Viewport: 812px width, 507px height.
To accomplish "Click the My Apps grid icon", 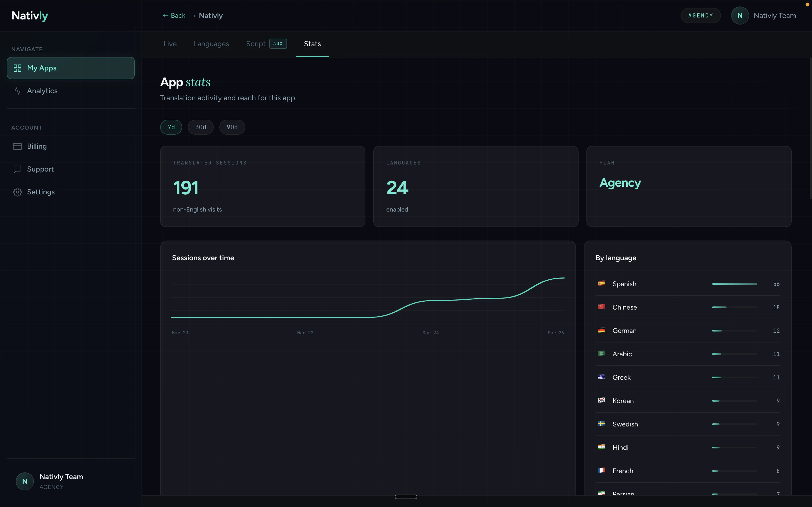I will coord(17,68).
